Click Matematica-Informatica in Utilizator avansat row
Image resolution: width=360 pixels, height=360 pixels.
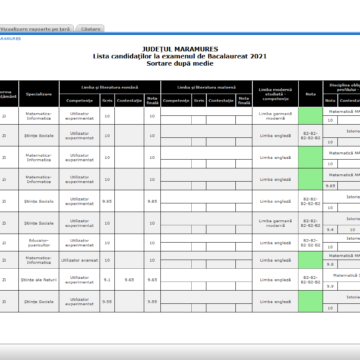tap(39, 260)
